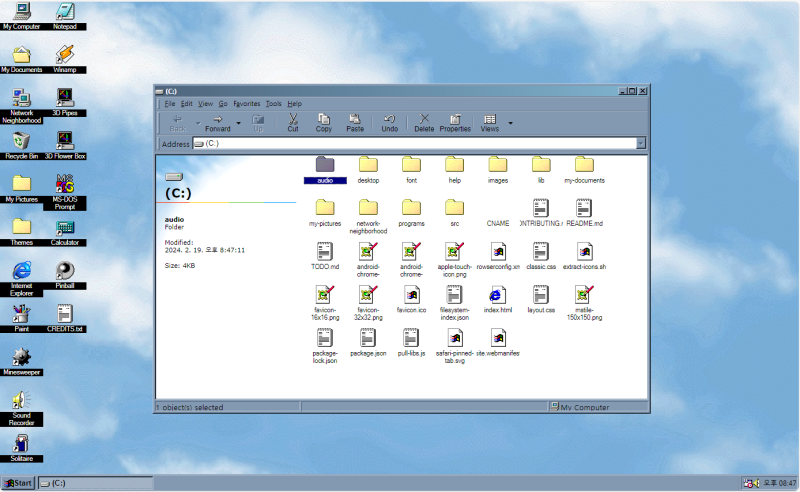Select the my-pictures folder
This screenshot has height=492, width=800.
pyautogui.click(x=325, y=213)
